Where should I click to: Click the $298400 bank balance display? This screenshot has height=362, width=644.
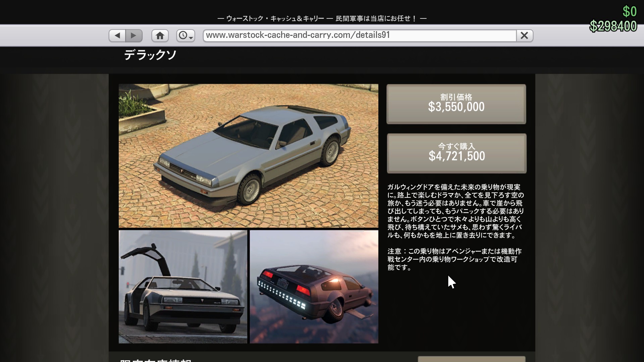pos(613,26)
